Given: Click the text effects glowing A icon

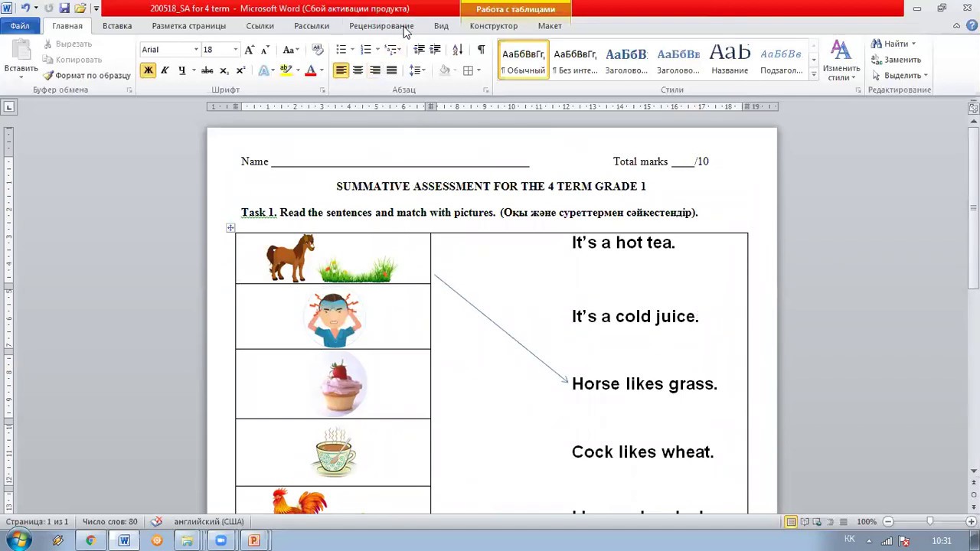Looking at the screenshot, I should click(x=263, y=70).
